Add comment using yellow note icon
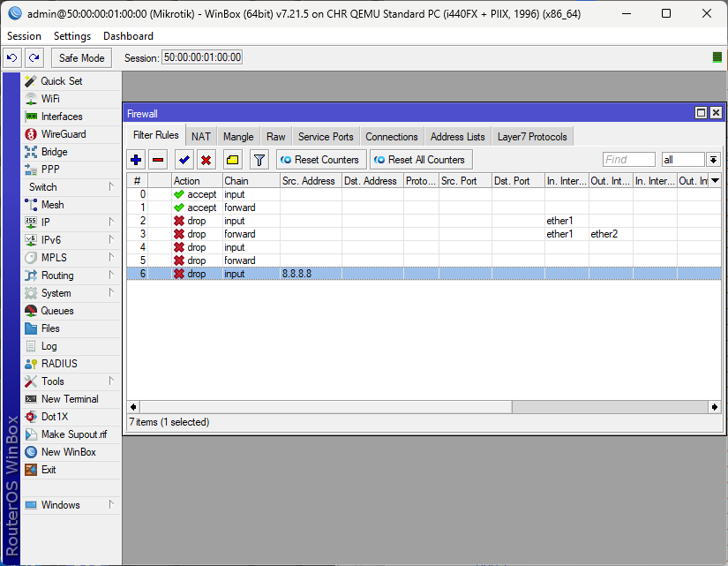The width and height of the screenshot is (728, 566). pos(233,160)
